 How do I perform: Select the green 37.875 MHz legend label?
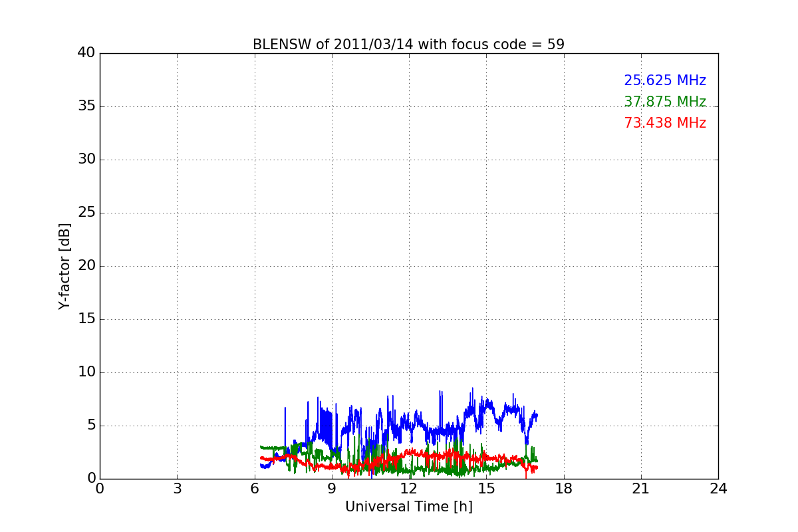(x=665, y=102)
